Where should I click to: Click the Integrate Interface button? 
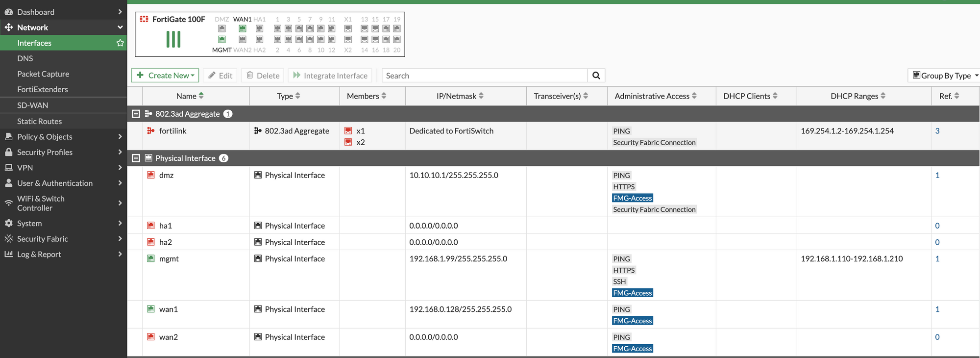(330, 76)
